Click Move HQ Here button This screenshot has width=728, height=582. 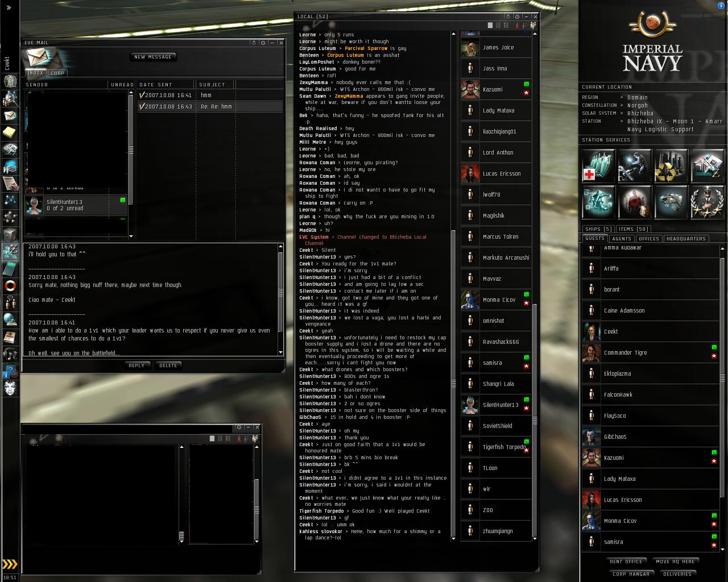click(x=675, y=562)
